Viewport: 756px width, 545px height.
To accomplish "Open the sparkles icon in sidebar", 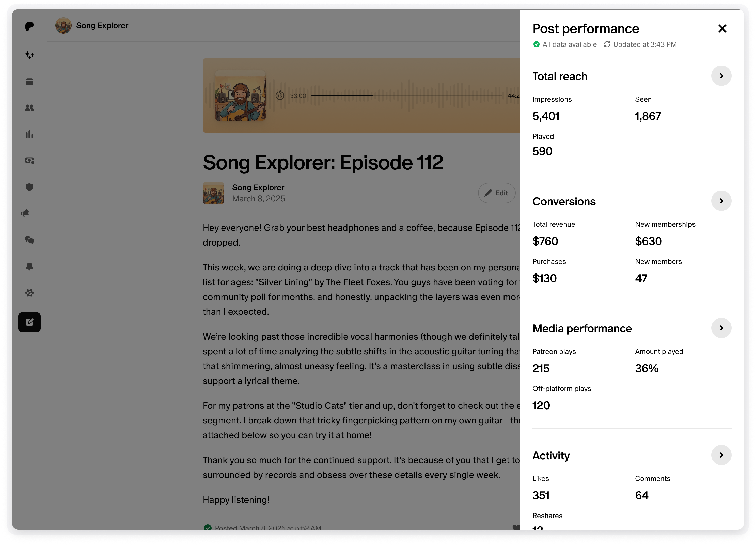I will 29,55.
